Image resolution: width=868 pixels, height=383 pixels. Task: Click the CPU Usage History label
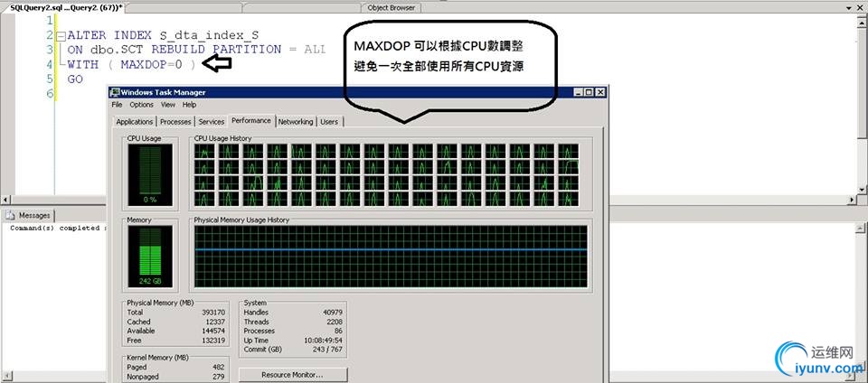pyautogui.click(x=222, y=138)
